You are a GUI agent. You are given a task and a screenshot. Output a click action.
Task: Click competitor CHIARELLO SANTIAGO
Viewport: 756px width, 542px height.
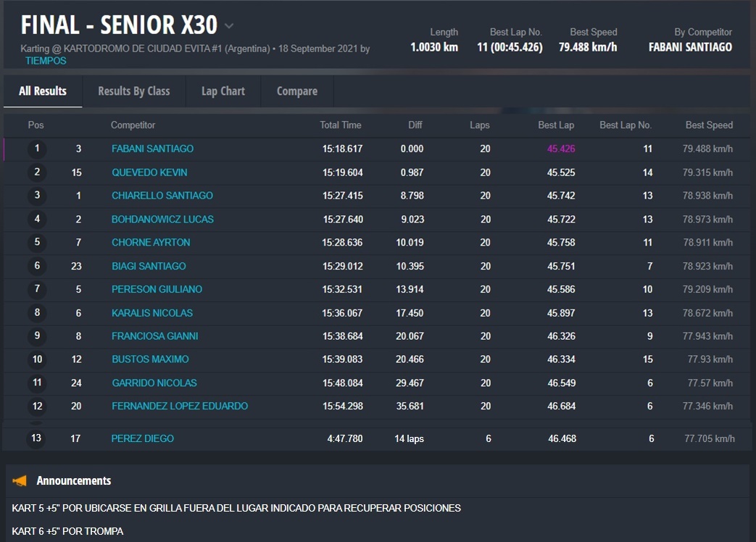point(162,196)
